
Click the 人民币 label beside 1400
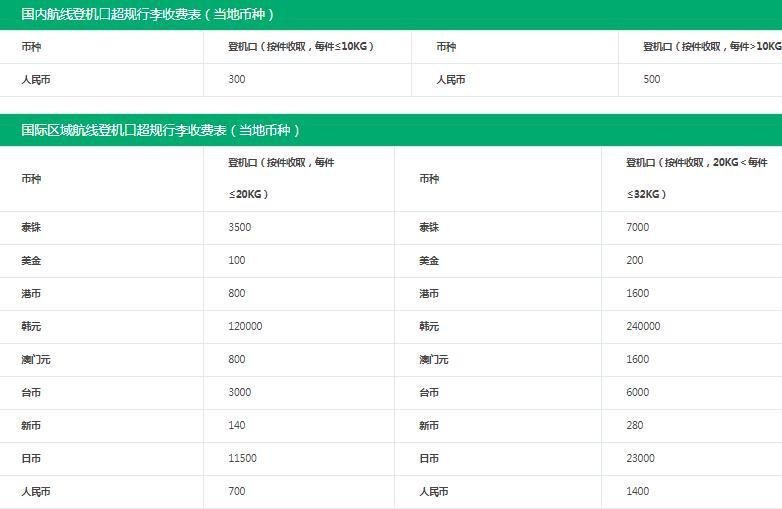pyautogui.click(x=434, y=492)
